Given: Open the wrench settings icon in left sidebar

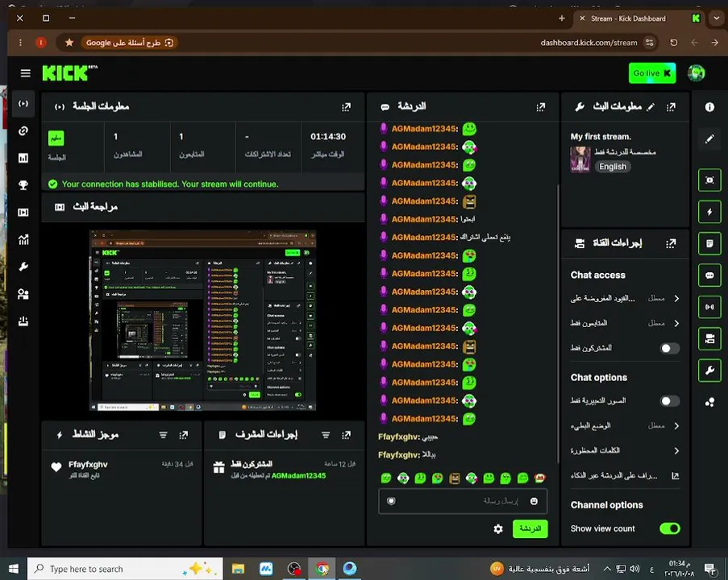Looking at the screenshot, I should pyautogui.click(x=23, y=267).
